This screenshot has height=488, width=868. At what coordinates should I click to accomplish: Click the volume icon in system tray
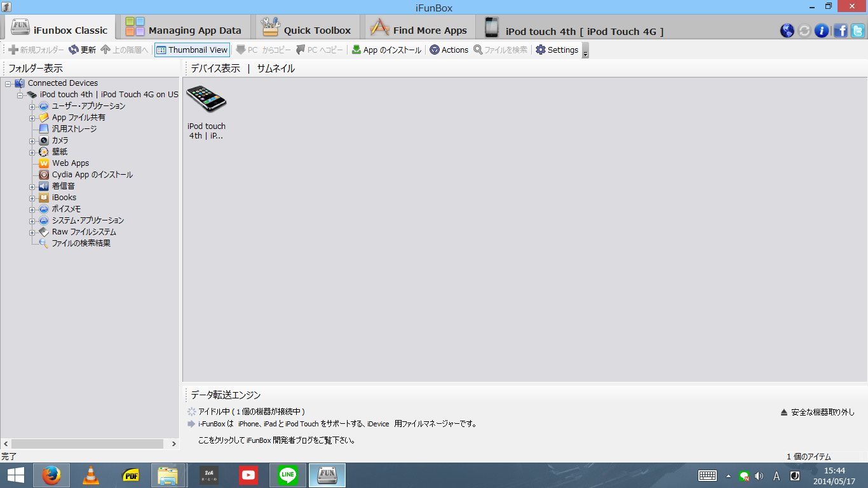point(759,475)
